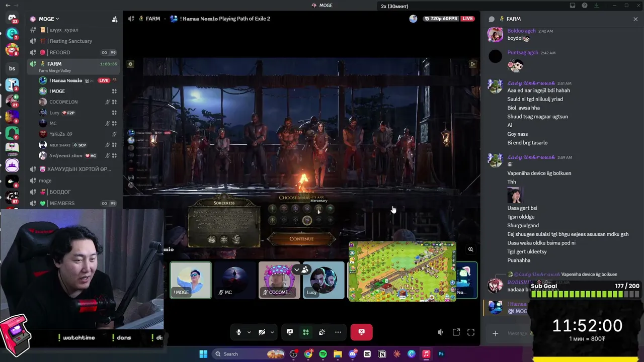Open CapCut from the taskbar
Viewport: 644px width, 362px height.
pyautogui.click(x=367, y=354)
